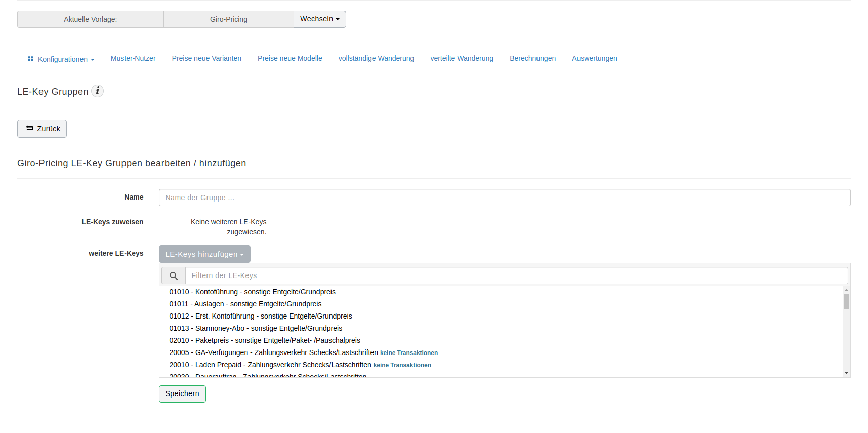Open vollständige Wanderung
The image size is (868, 433).
click(376, 58)
